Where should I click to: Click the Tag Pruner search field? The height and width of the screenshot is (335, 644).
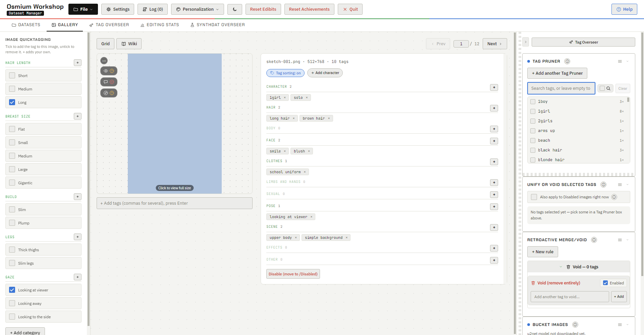pos(561,88)
